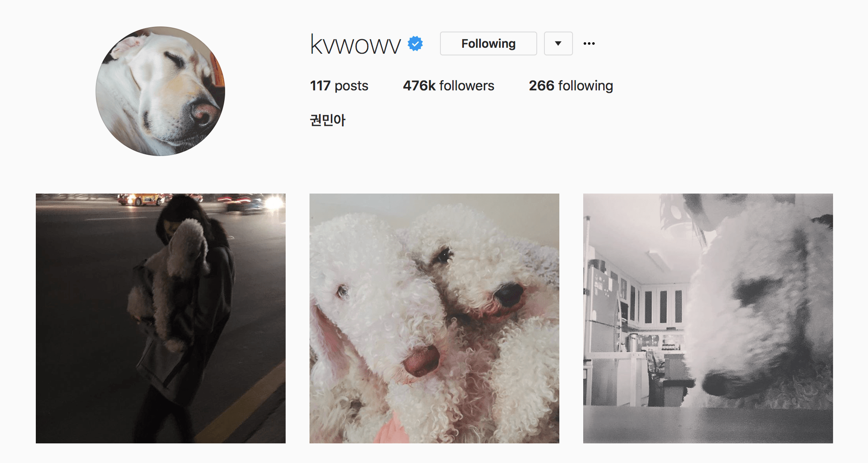
Task: View the 266 following list
Action: [x=571, y=86]
